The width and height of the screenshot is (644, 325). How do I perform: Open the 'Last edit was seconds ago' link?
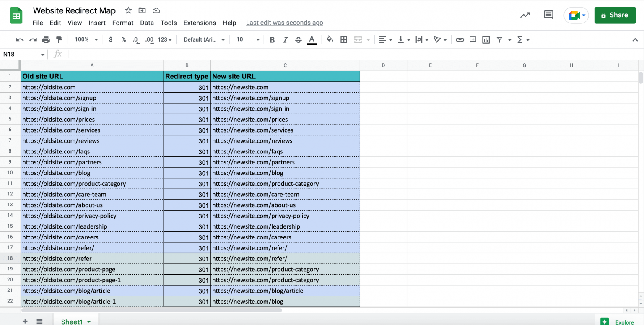coord(284,23)
